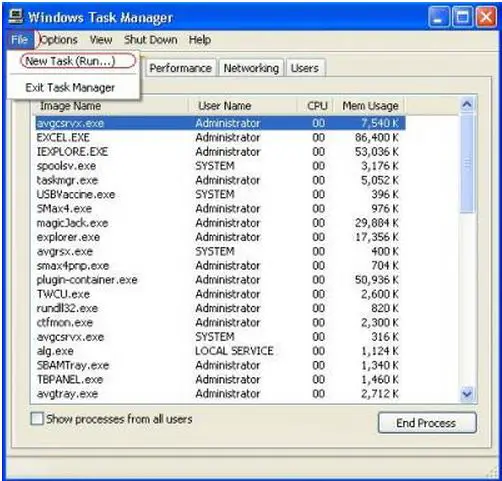Click the 50,936 K memory value
The width and height of the screenshot is (502, 481).
(x=377, y=280)
